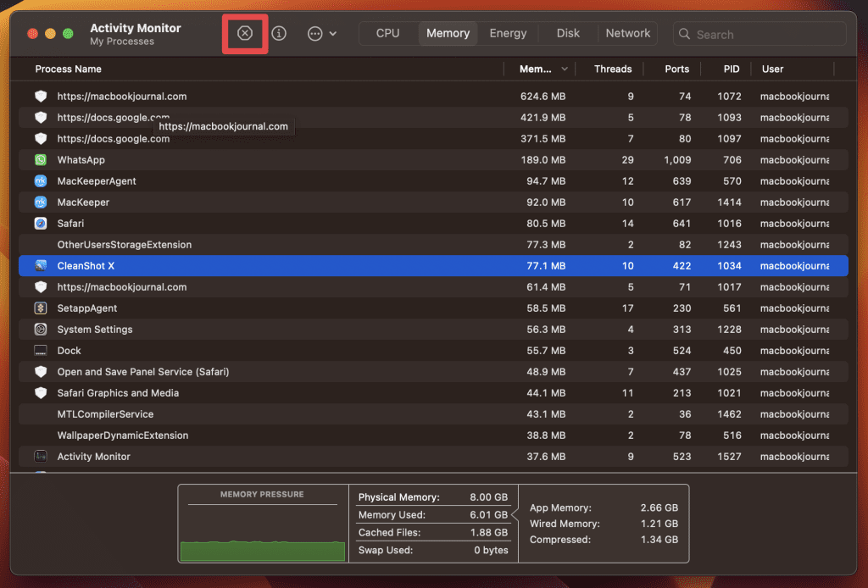
Task: Sort by Process Name column header
Action: click(69, 69)
